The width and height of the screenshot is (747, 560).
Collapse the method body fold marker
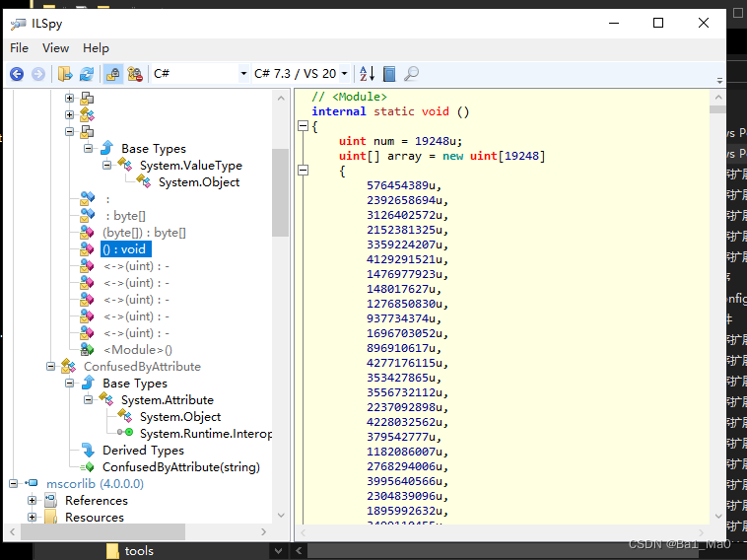[303, 126]
